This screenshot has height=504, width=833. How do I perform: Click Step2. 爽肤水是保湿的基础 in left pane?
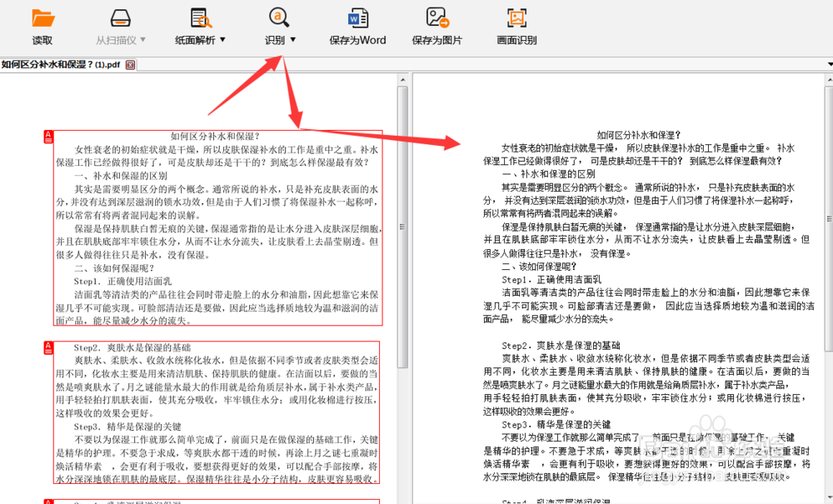click(132, 348)
